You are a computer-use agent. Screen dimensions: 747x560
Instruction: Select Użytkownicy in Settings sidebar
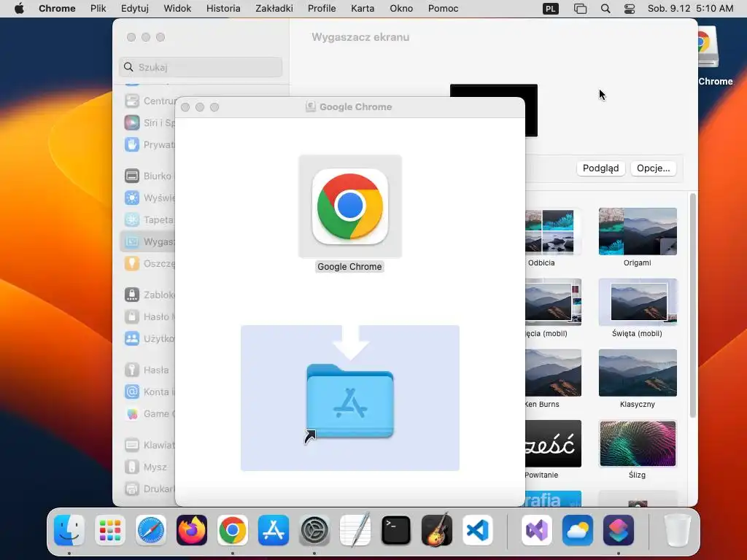pyautogui.click(x=149, y=338)
